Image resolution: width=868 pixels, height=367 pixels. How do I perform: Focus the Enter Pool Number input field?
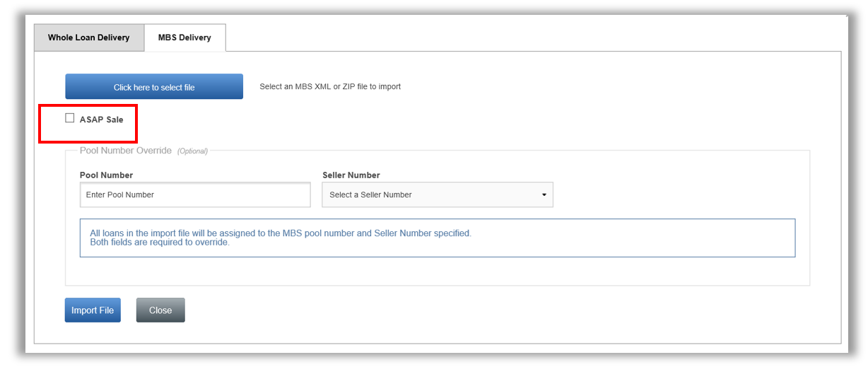click(x=195, y=194)
